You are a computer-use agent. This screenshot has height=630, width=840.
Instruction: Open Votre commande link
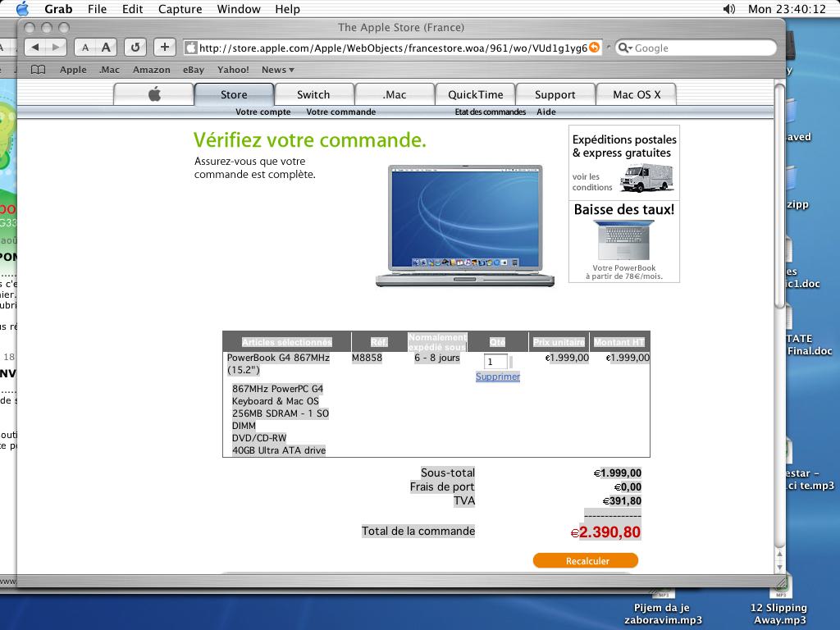pyautogui.click(x=340, y=112)
